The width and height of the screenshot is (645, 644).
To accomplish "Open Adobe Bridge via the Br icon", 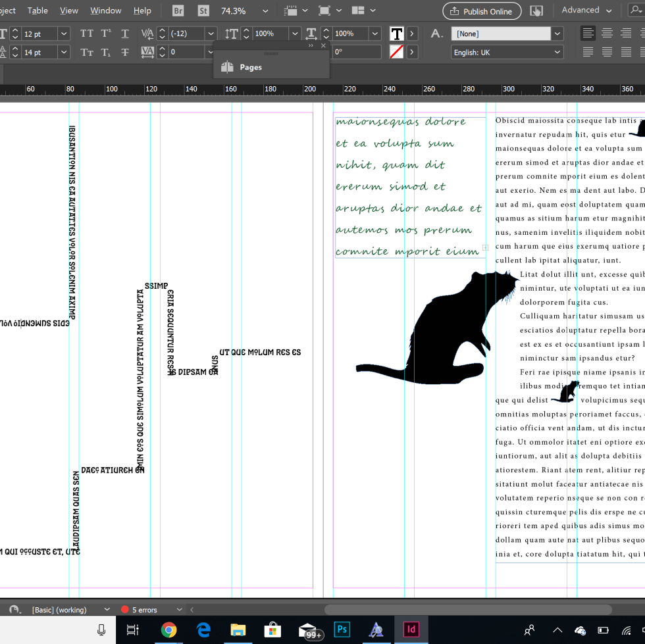I will point(178,11).
